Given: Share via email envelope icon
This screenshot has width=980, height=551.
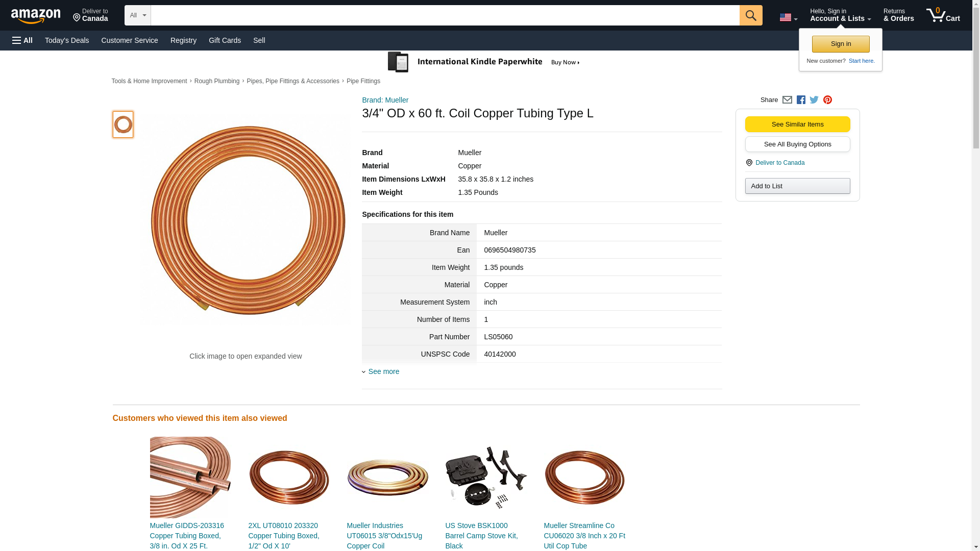Looking at the screenshot, I should click(787, 100).
